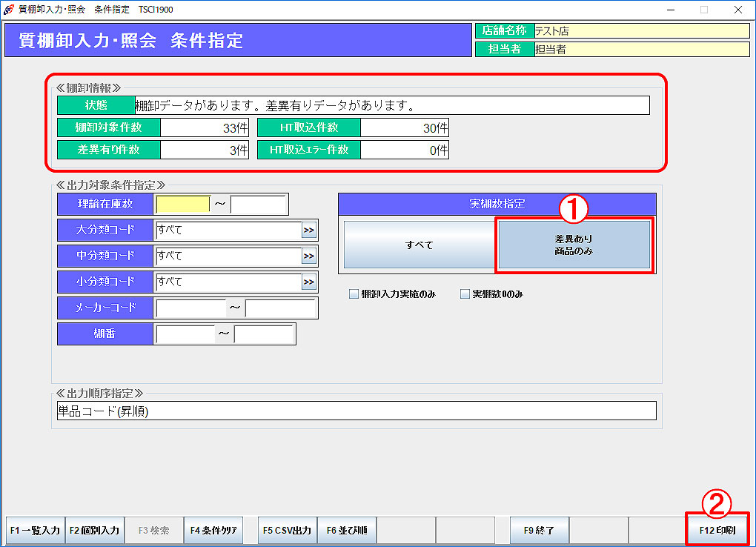Print using the F12 印刷 button
This screenshot has height=547, width=756.
coord(717,531)
